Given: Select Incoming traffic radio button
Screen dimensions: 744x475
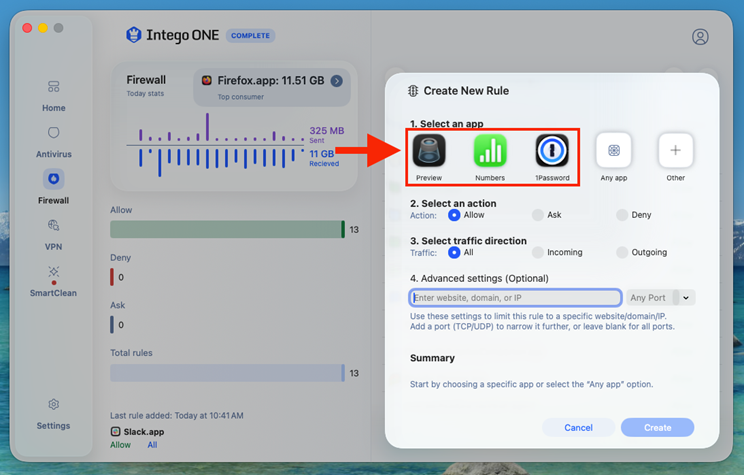Looking at the screenshot, I should 538,252.
